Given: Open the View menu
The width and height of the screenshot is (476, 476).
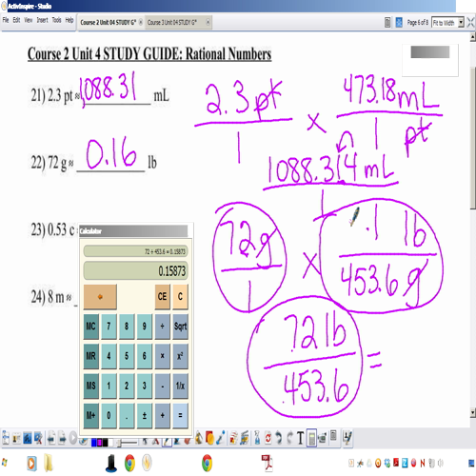Looking at the screenshot, I should pyautogui.click(x=29, y=20).
